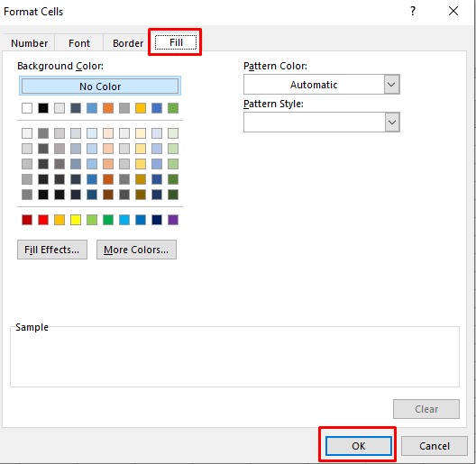Viewport: 476px width, 464px height.
Task: Open Fill Effects dialog
Action: tap(52, 250)
